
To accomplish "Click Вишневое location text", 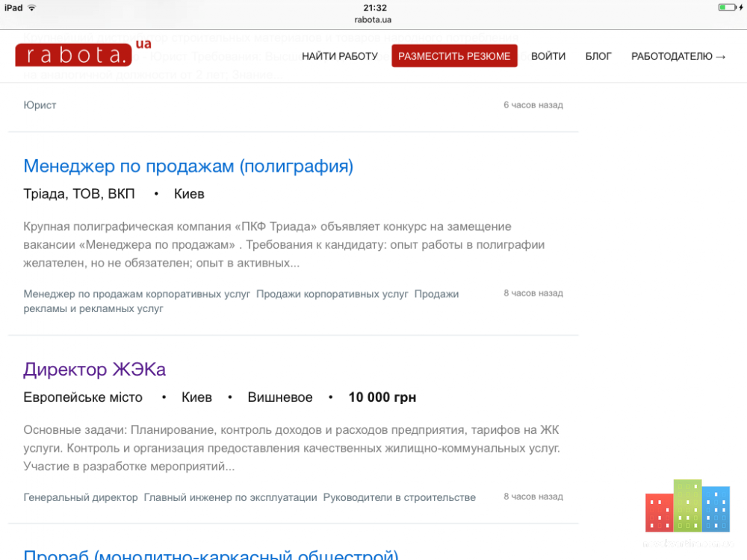I will (280, 397).
